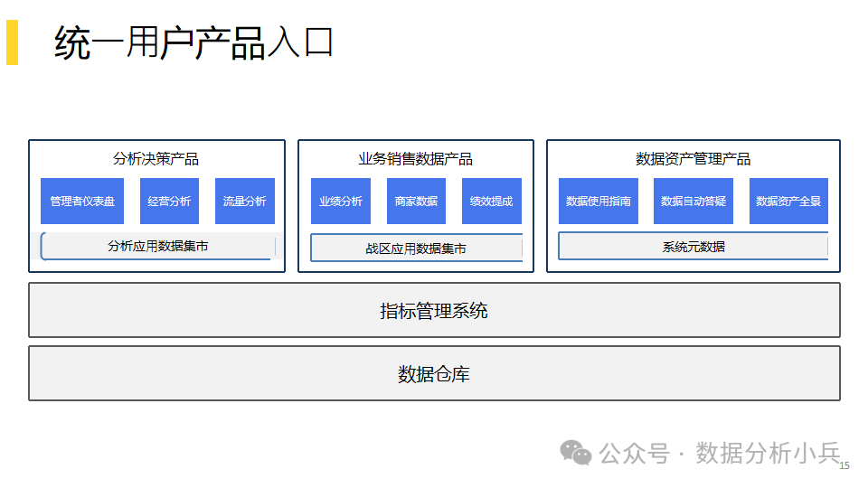868x488 pixels.
Task: Click the 数据使用指南 box
Action: click(x=599, y=201)
